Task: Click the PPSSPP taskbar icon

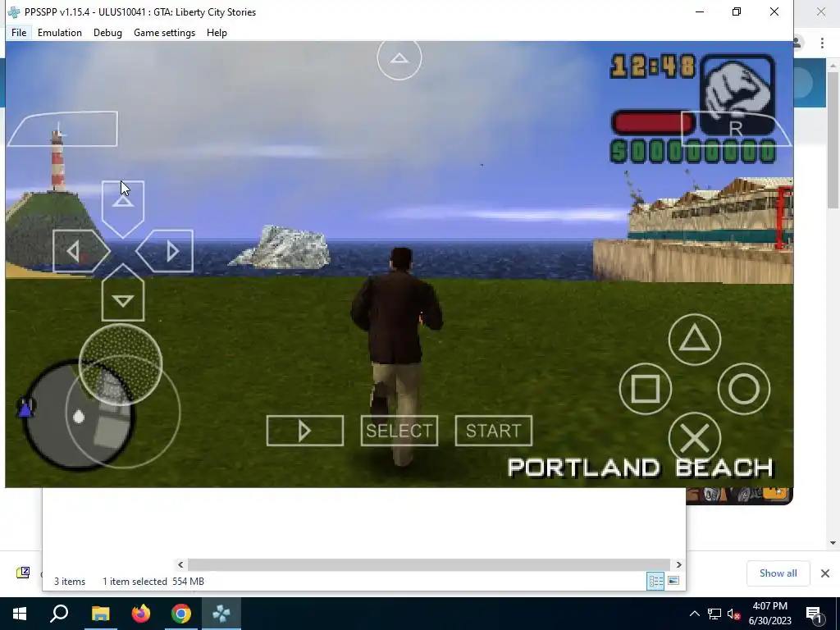Action: (221, 614)
